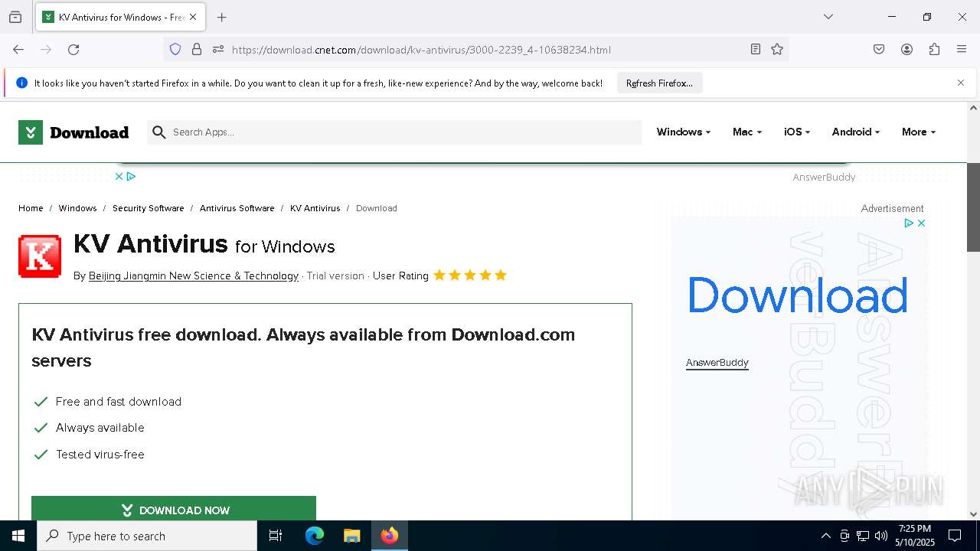This screenshot has height=551, width=980.
Task: Open the Firefox account icon
Action: [x=906, y=50]
